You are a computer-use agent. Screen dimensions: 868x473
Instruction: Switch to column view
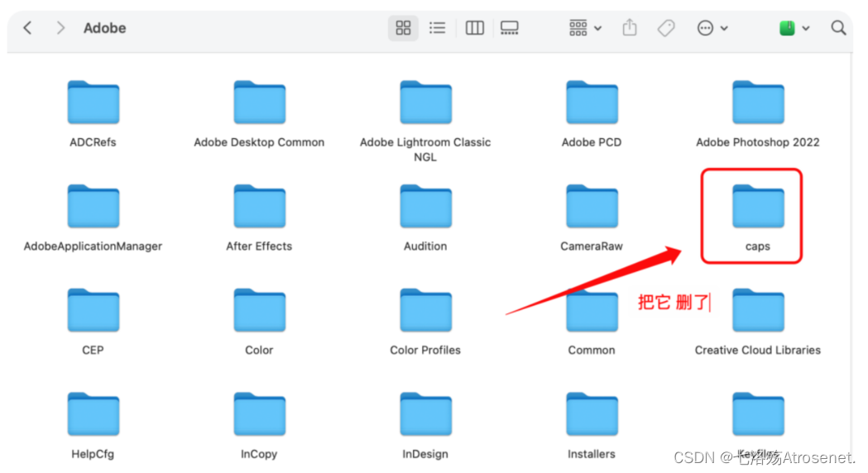(474, 27)
